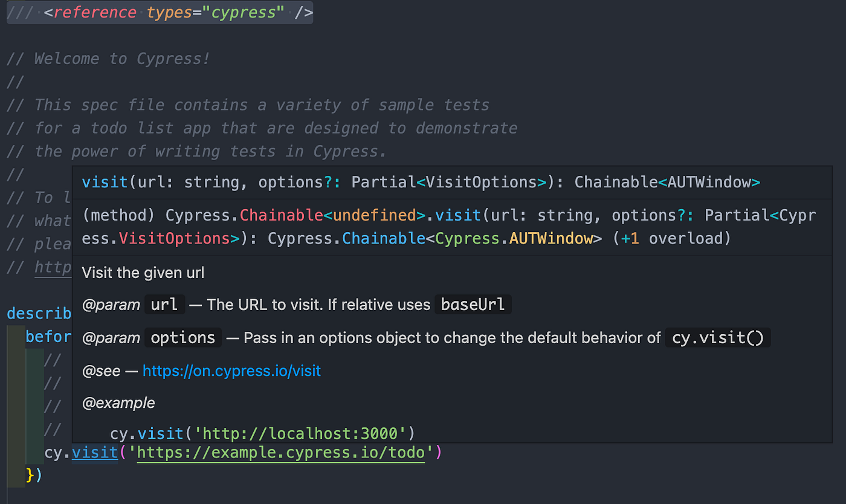Click the Partial<VisitOptions> type in the signature

point(447,182)
